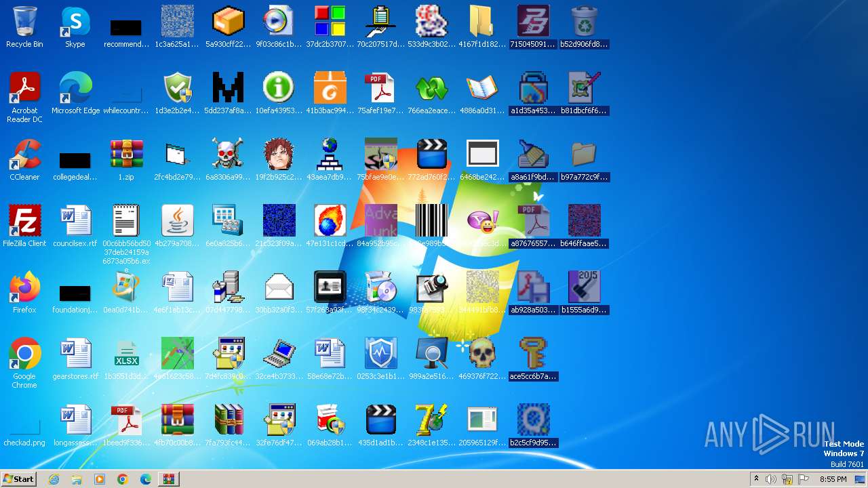Select the 1.zip archive file

126,160
